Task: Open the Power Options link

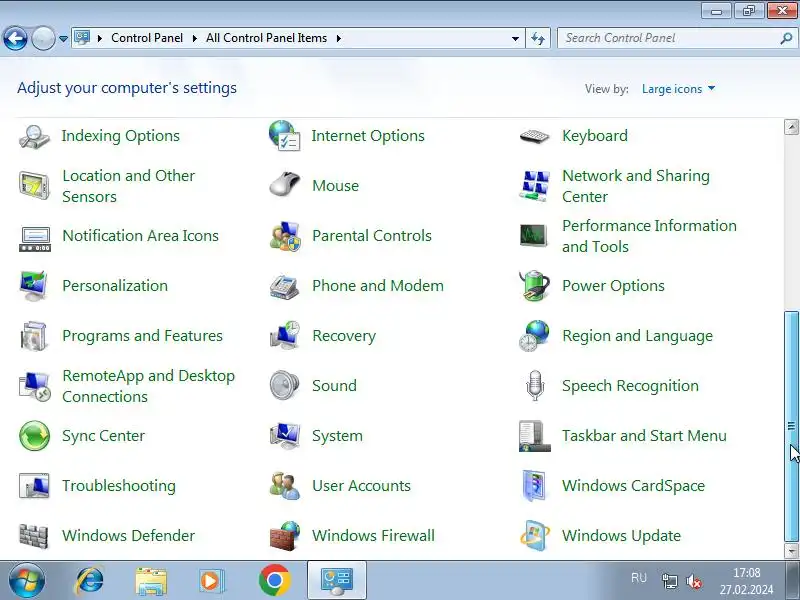Action: (x=613, y=286)
